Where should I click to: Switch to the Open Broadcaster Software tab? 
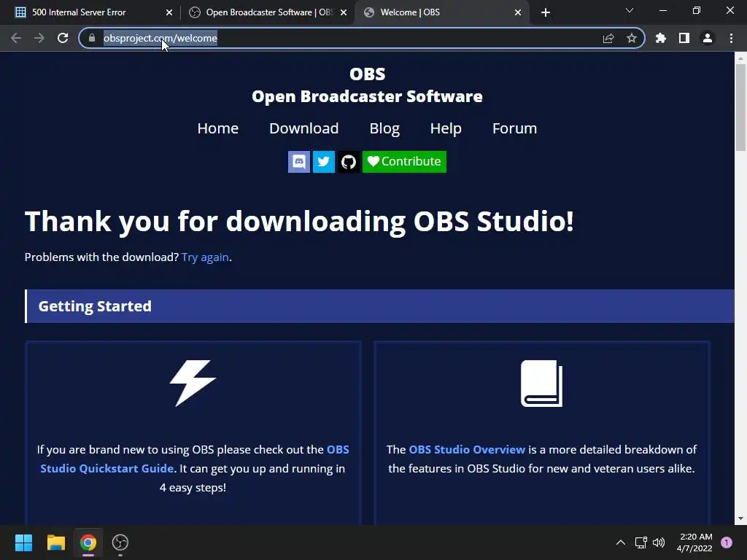(267, 12)
